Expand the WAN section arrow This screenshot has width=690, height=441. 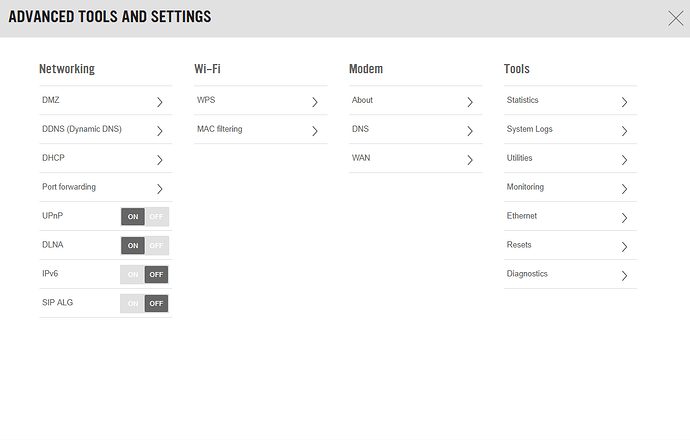[x=469, y=159]
